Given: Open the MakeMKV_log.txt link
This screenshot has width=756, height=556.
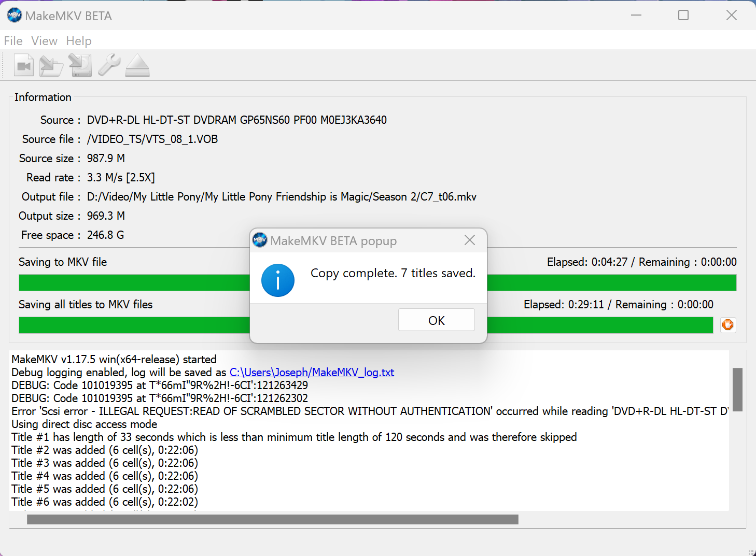Looking at the screenshot, I should point(312,372).
